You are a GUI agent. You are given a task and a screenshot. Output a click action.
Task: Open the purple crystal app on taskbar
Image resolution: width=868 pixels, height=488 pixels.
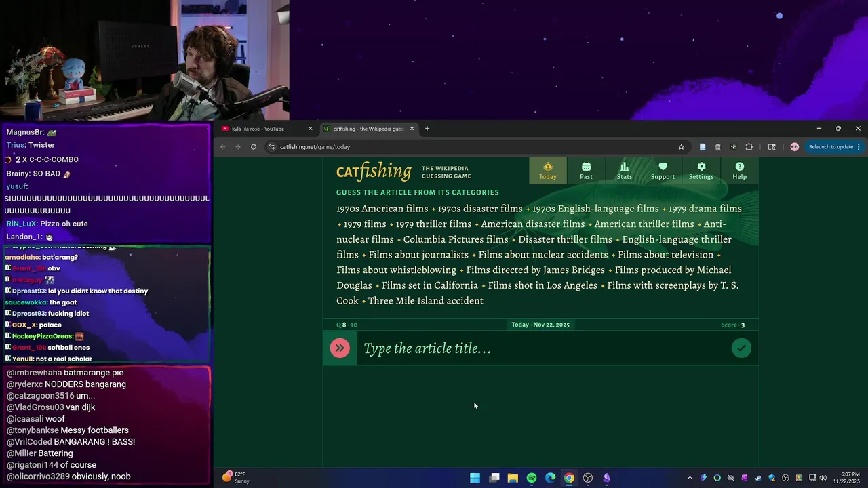tap(607, 478)
